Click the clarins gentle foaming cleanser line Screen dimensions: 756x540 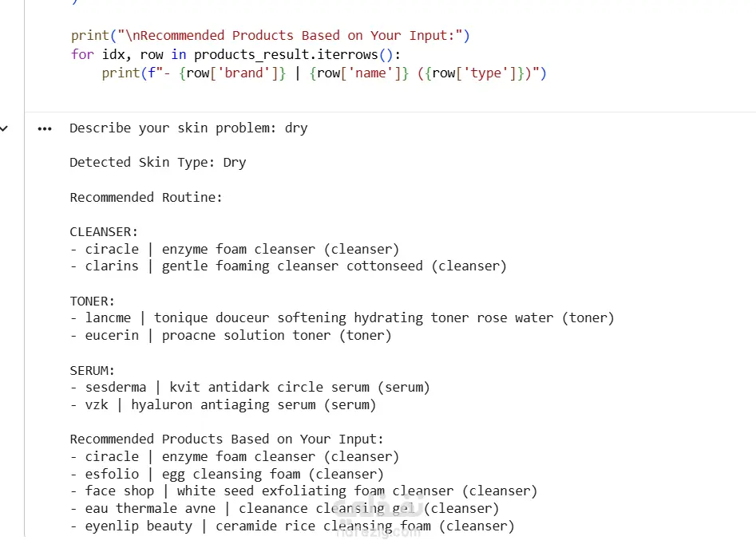coord(288,266)
